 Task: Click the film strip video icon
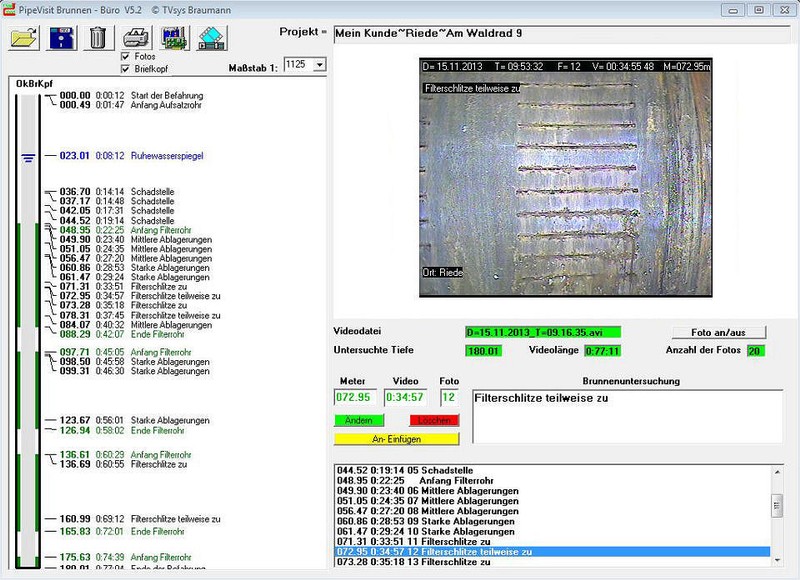click(213, 38)
